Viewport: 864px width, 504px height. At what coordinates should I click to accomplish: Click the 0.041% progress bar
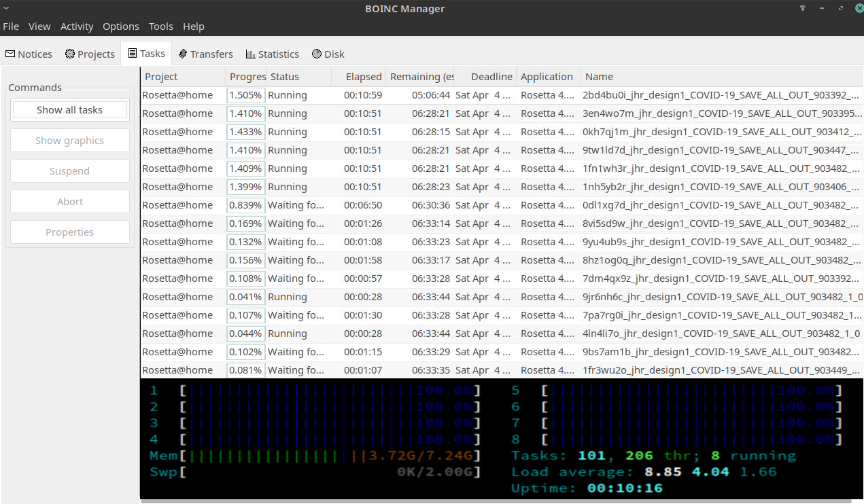click(246, 297)
